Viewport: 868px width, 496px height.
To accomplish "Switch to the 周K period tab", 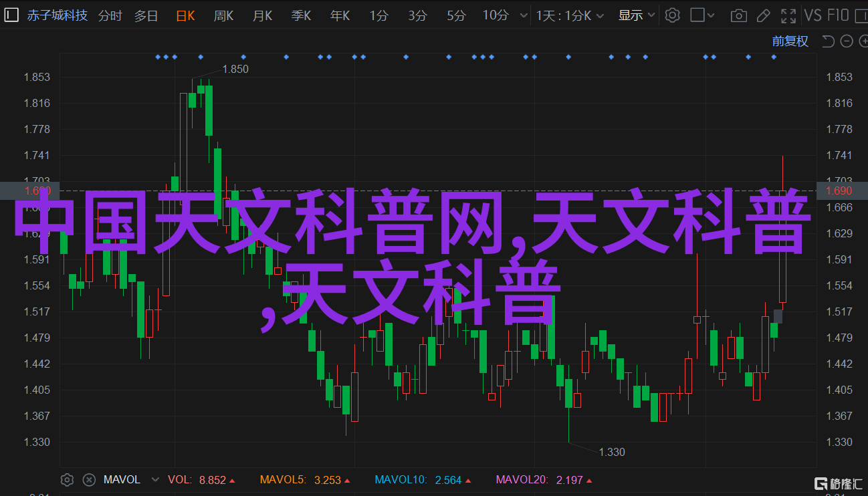I will click(224, 15).
